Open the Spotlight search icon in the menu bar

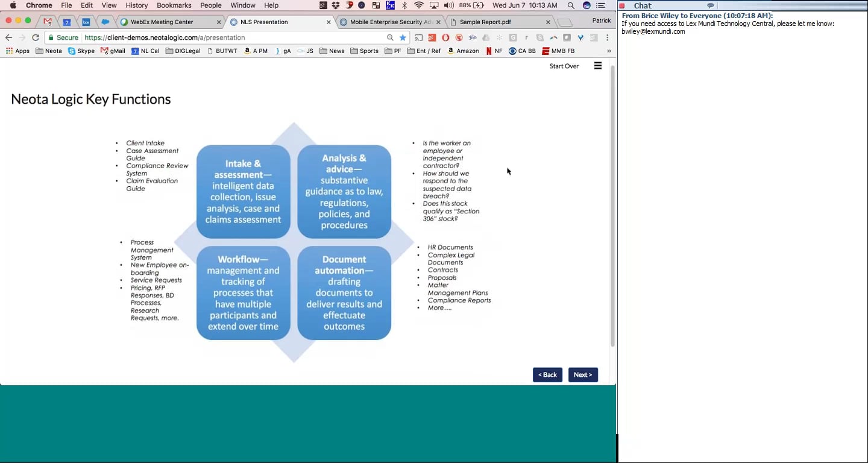(571, 5)
